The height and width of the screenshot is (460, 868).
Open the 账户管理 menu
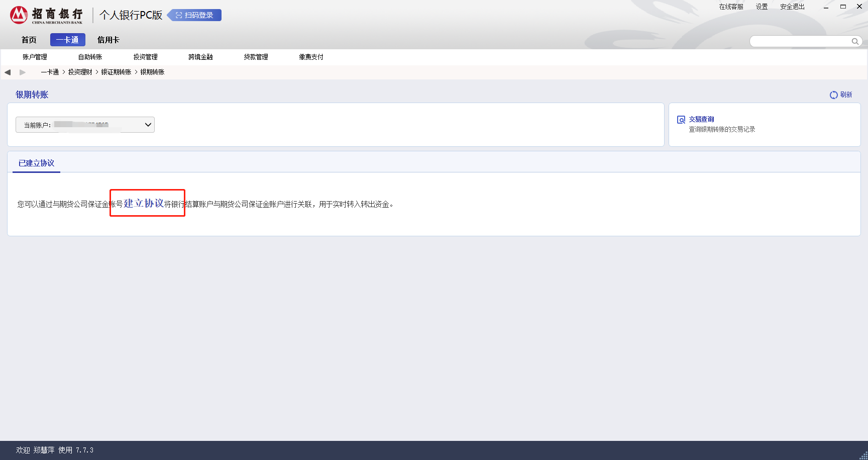(x=35, y=57)
